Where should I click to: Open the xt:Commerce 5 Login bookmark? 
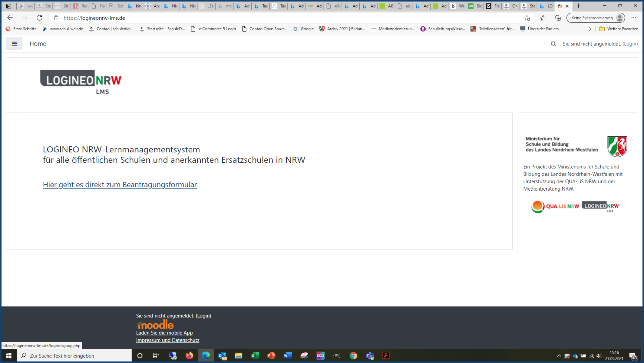(x=213, y=29)
